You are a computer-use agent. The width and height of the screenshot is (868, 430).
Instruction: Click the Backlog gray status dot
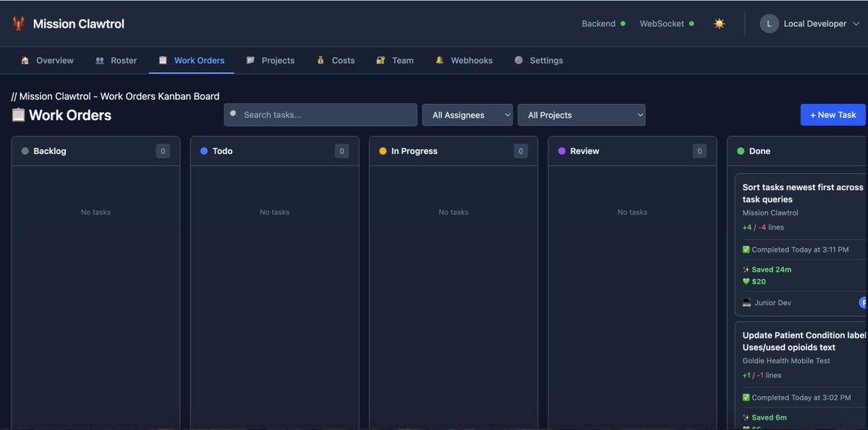[x=25, y=151]
